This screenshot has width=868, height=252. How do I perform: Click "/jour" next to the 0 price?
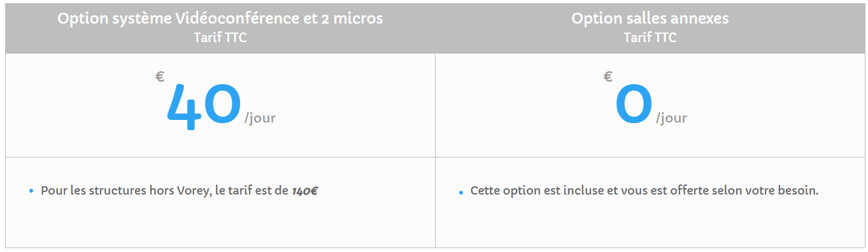671,119
